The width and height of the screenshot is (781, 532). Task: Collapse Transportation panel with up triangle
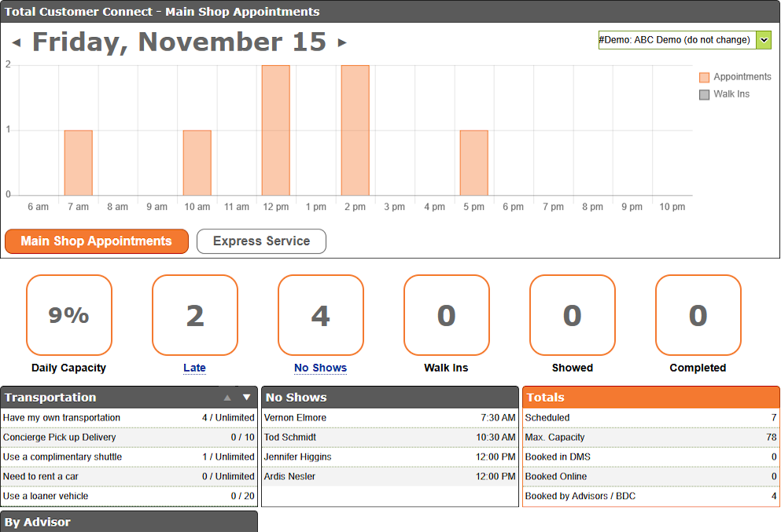click(x=227, y=398)
